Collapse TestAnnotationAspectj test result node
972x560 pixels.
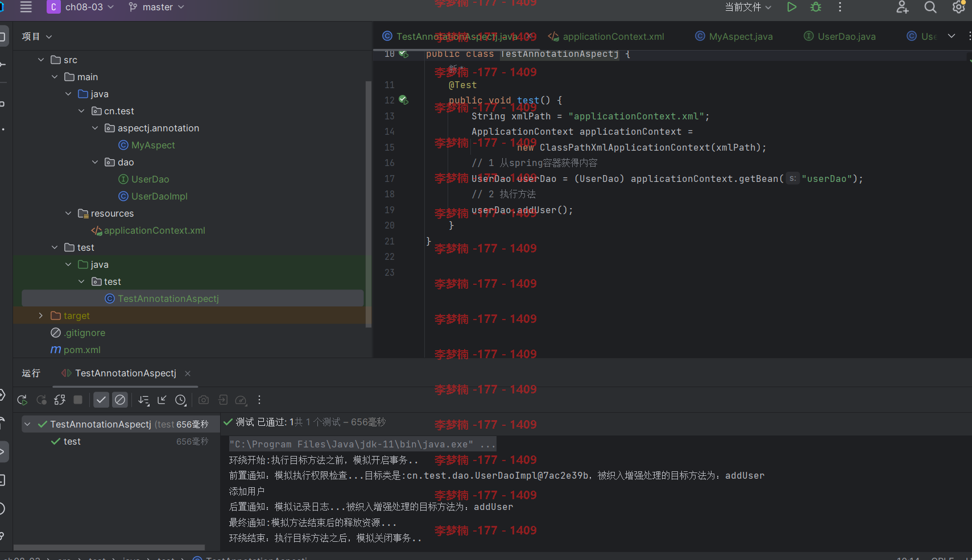[x=27, y=424]
